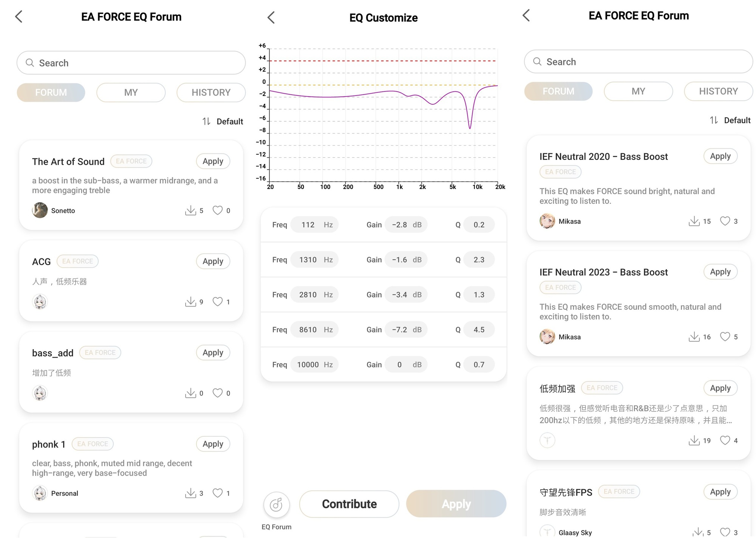
Task: Focus the left forum Search field
Action: 131,63
